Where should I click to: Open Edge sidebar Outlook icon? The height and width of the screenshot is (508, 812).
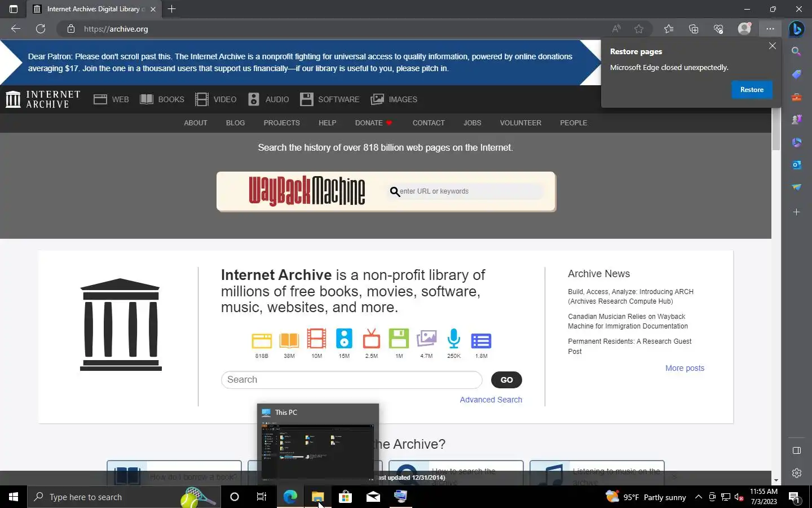[x=796, y=165]
